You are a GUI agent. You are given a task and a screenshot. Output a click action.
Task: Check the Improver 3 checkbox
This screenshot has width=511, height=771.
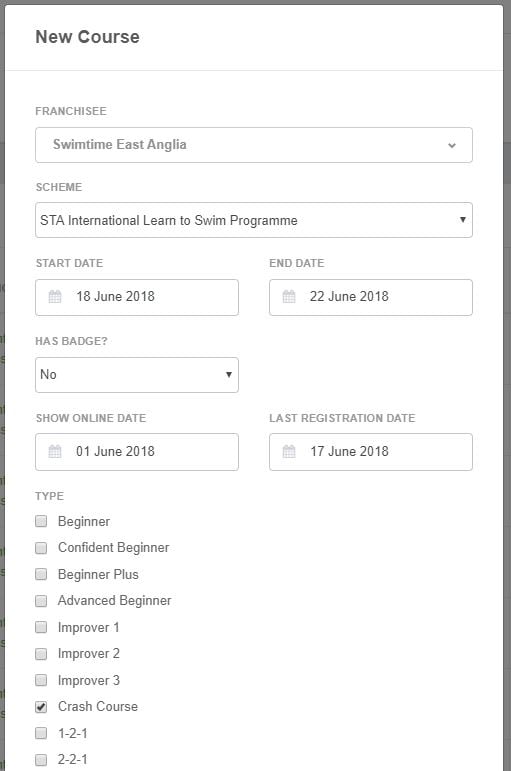(41, 680)
